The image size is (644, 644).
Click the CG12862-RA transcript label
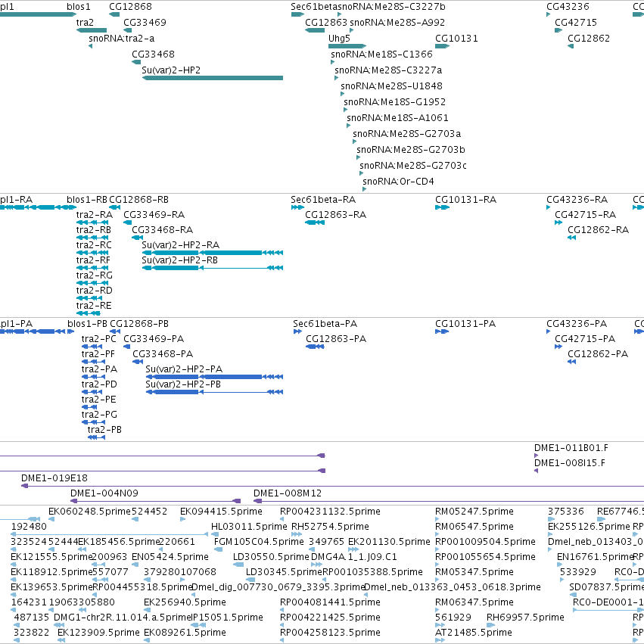pyautogui.click(x=598, y=230)
